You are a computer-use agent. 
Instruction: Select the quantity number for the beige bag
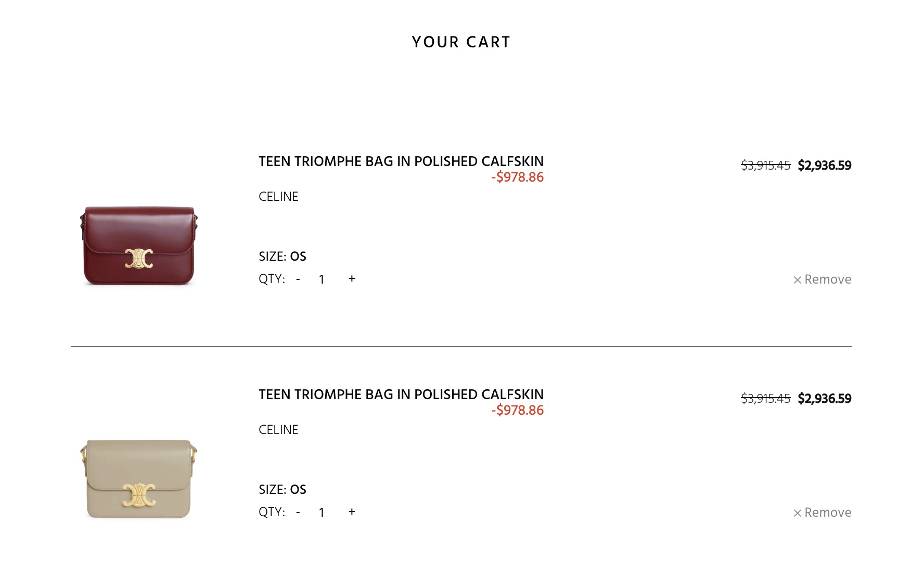[322, 513]
